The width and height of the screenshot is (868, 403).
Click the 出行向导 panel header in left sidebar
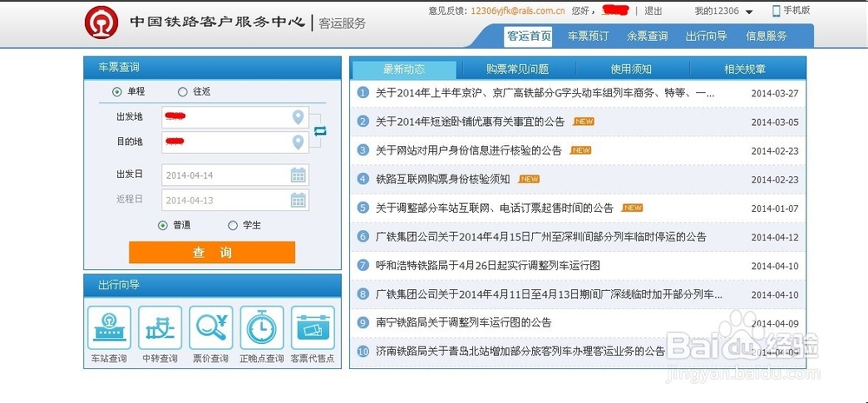tap(213, 285)
